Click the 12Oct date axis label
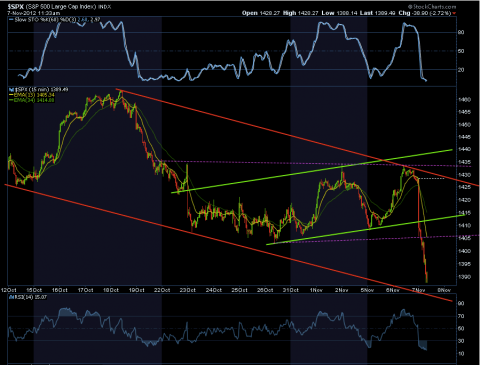Screen dimensions: 480x365 [x=9, y=290]
